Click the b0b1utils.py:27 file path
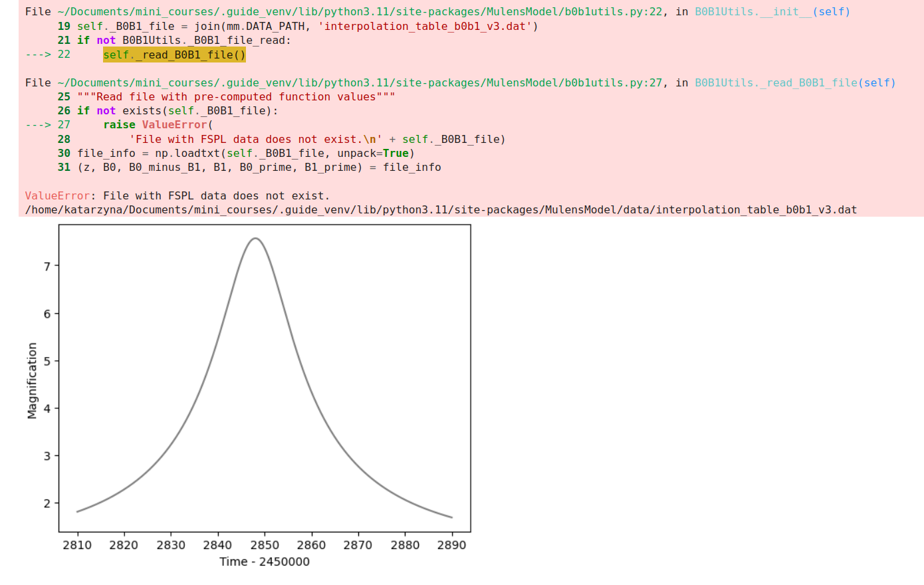924x585 pixels. [x=360, y=83]
